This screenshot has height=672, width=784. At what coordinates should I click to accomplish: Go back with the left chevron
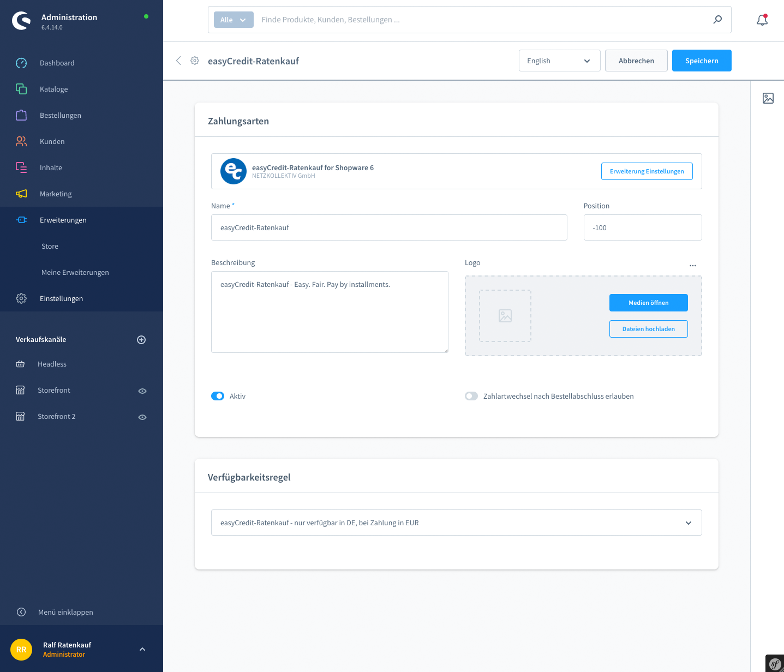(x=178, y=61)
